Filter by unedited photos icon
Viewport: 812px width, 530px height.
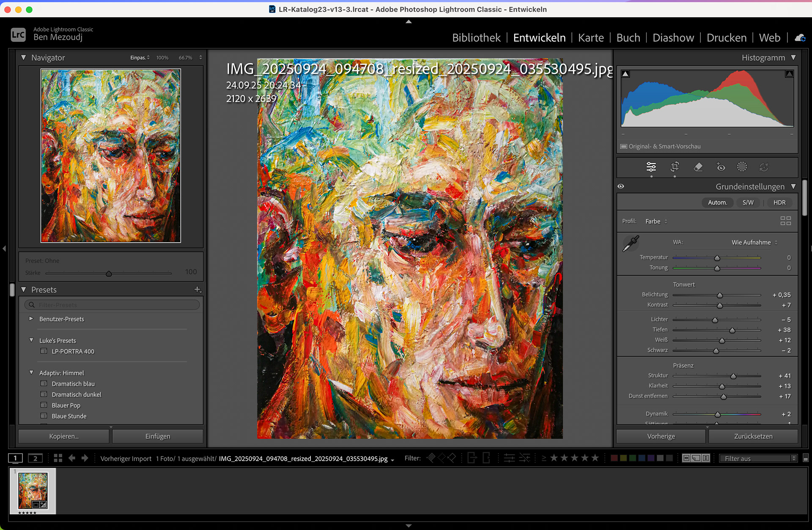[x=524, y=458]
